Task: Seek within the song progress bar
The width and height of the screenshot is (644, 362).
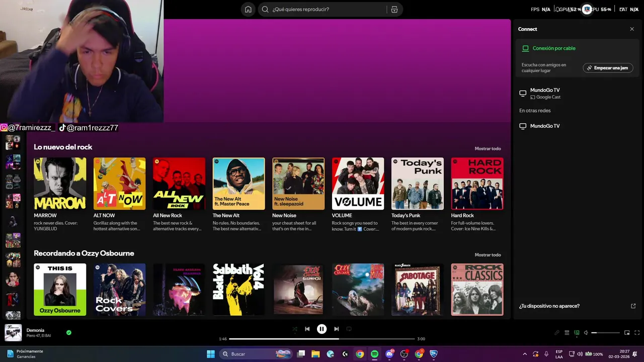Action: 321,339
